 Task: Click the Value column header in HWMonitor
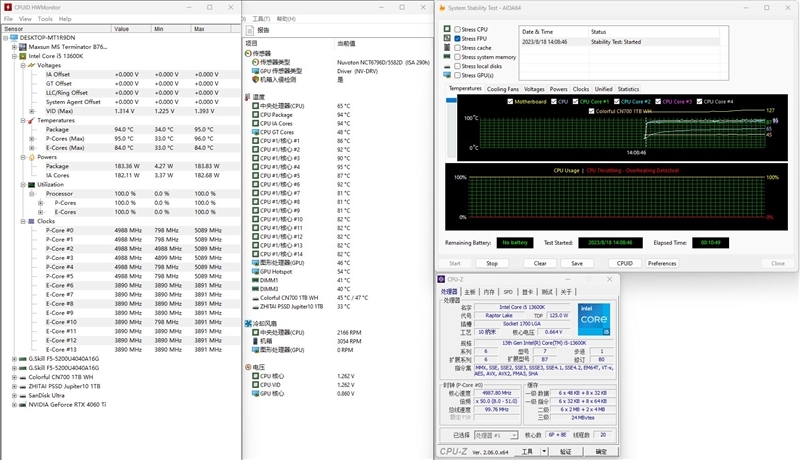click(x=131, y=29)
